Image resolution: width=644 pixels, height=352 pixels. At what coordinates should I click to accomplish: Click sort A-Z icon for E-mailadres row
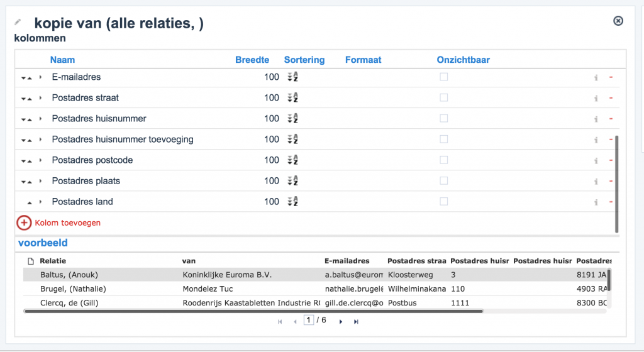292,77
